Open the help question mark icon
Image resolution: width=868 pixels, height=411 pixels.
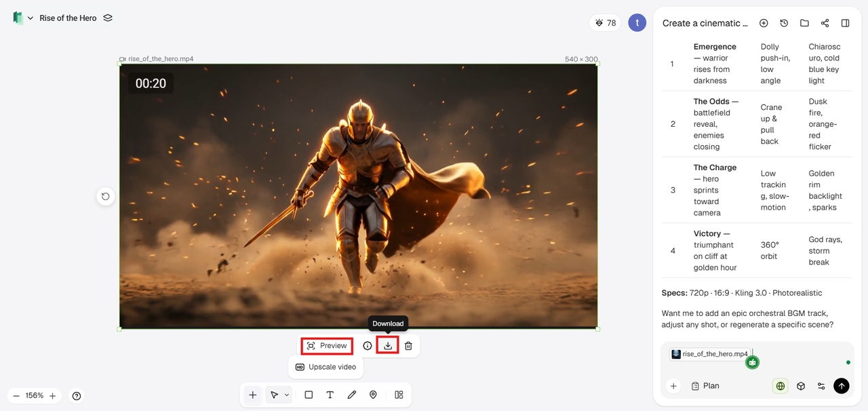77,396
